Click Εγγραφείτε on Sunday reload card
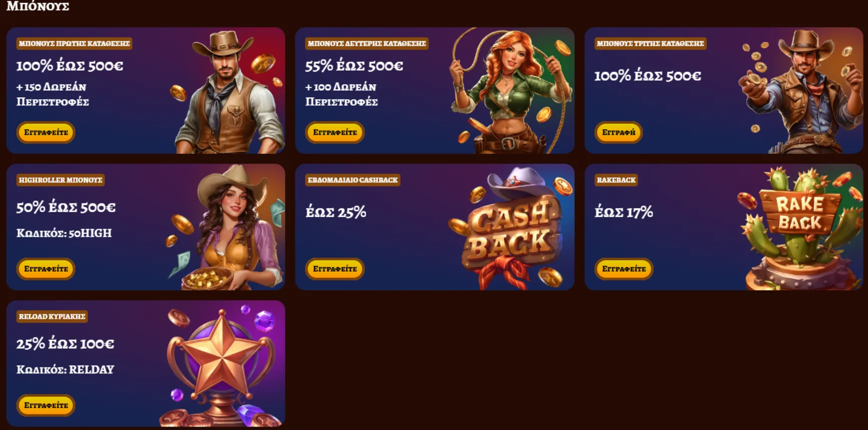This screenshot has height=430, width=868. pyautogui.click(x=46, y=405)
